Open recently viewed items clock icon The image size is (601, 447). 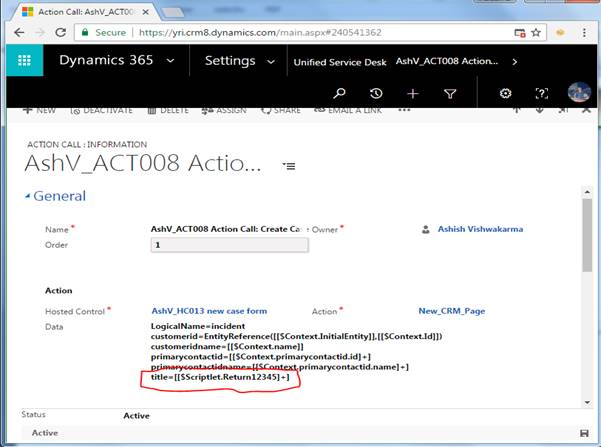pyautogui.click(x=376, y=93)
